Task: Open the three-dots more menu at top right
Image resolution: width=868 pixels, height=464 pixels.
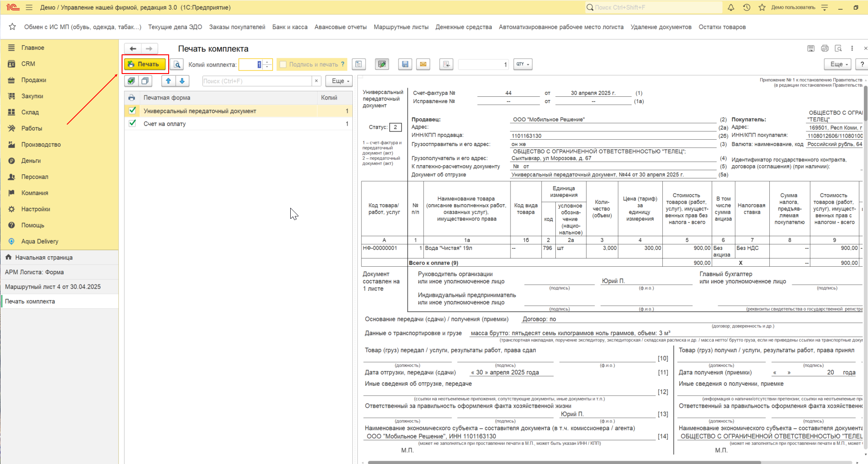Action: tap(852, 48)
